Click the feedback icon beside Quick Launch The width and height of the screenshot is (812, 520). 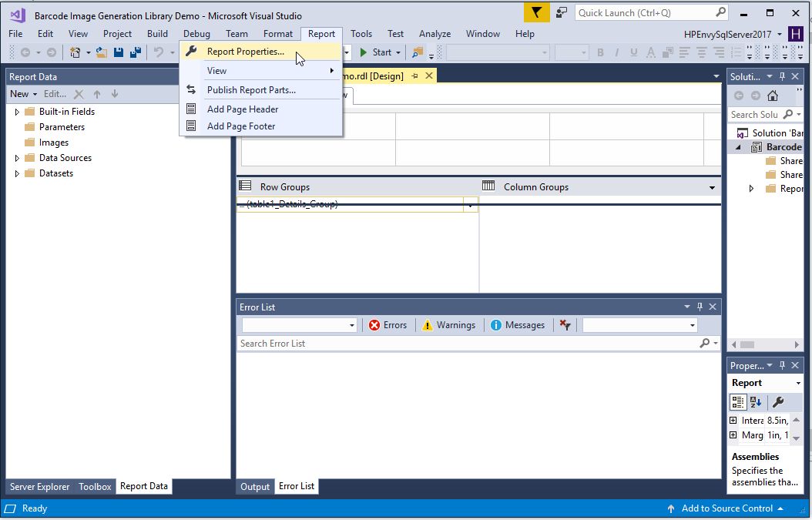coord(562,13)
